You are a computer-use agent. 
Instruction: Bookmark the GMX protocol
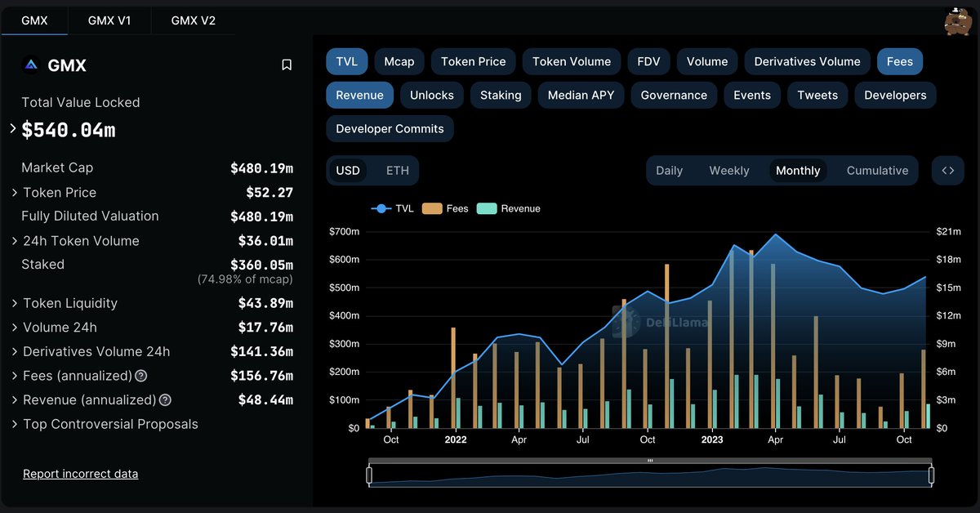[287, 65]
